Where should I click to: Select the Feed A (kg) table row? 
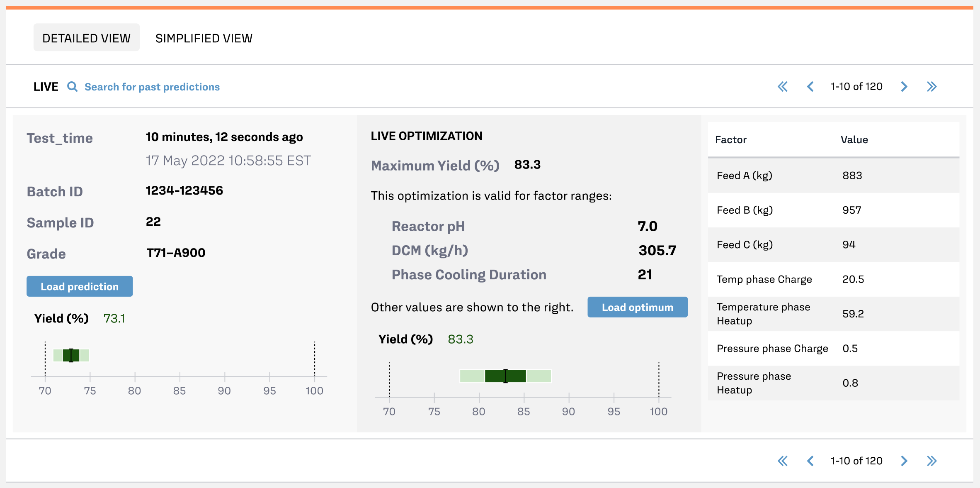point(833,176)
